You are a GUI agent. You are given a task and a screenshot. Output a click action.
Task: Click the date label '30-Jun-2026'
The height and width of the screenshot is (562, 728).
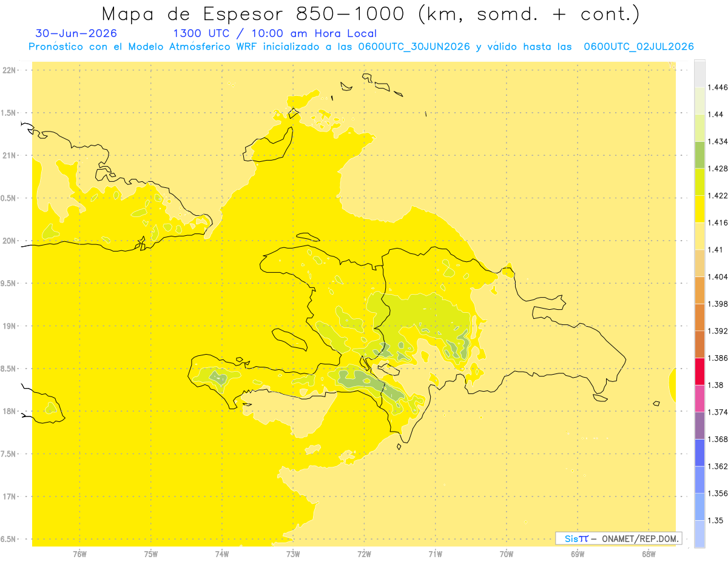click(x=76, y=33)
